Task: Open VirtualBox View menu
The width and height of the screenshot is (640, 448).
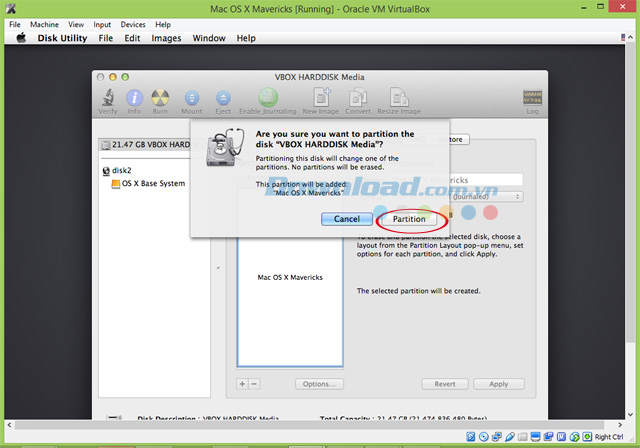Action: pos(76,24)
